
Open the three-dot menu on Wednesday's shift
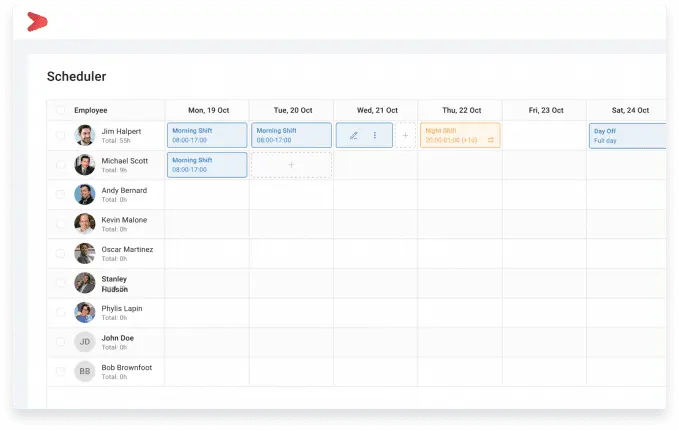coord(375,136)
